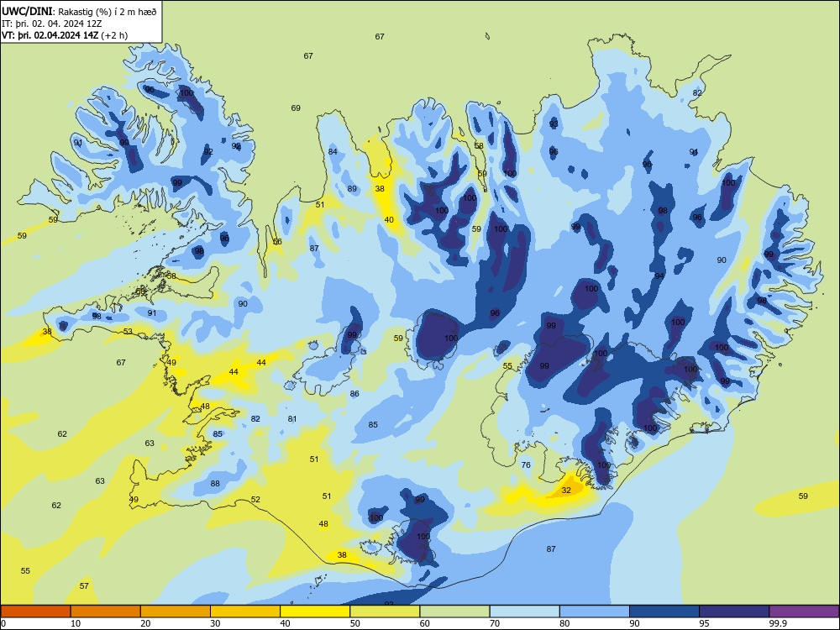Click the humidity value 89
The width and height of the screenshot is (840, 630).
pyautogui.click(x=352, y=188)
